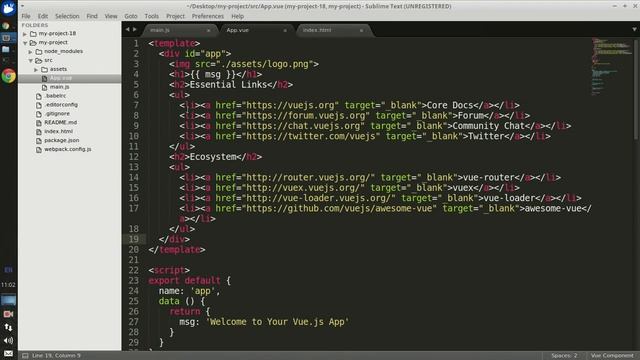Expand the my-project-18 folder arrow
Viewport: 640px width, 360px height.
[x=25, y=34]
